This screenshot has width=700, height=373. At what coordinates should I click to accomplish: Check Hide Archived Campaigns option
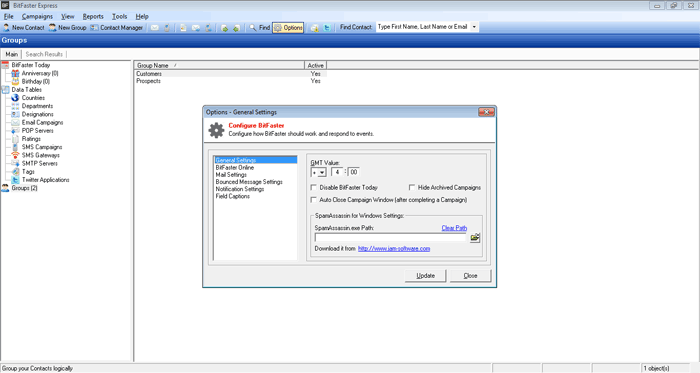pyautogui.click(x=412, y=187)
